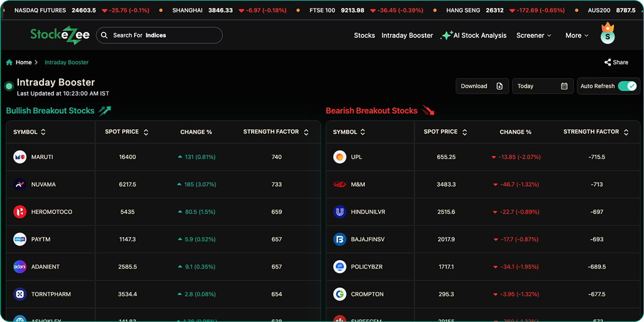Screen dimensions: 644x322
Task: Click PAYTM change 5.9 (0.52%)
Action: [197, 239]
